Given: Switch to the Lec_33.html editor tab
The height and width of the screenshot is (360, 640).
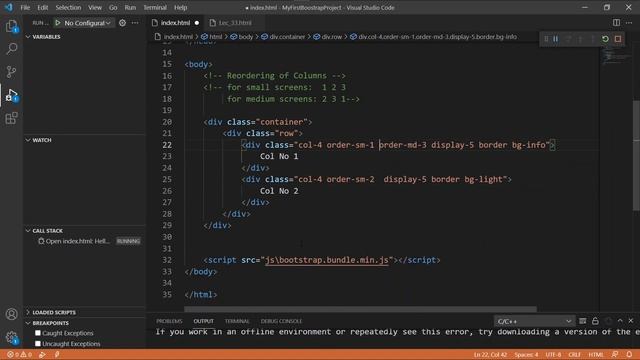Looking at the screenshot, I should [x=235, y=23].
